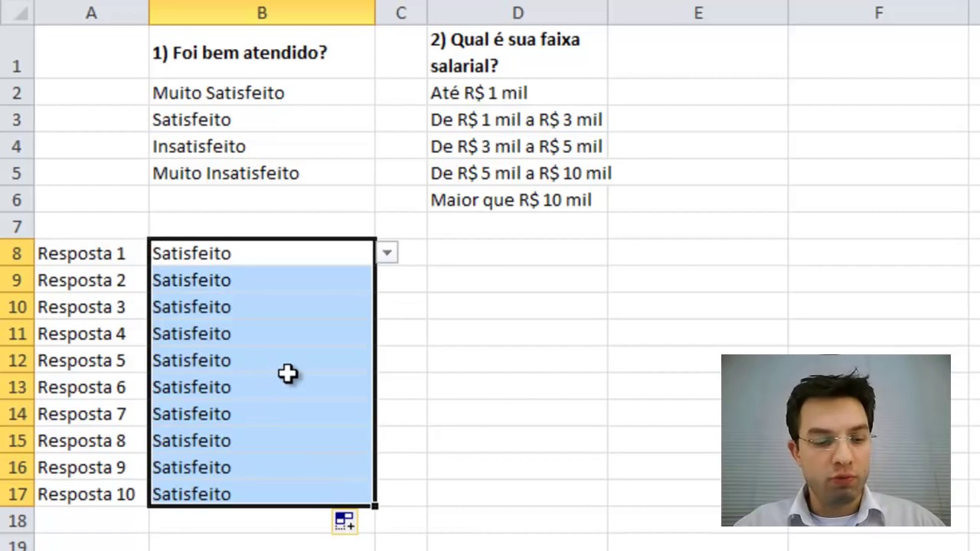Click cell 'Muito Insatisfeito'

[262, 173]
